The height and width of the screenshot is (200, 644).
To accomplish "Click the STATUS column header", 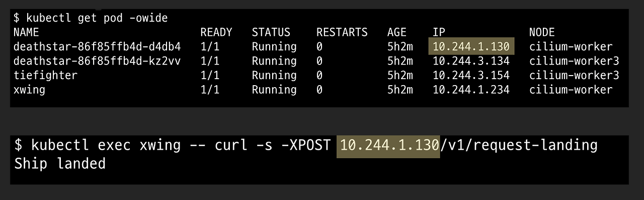I will click(271, 33).
